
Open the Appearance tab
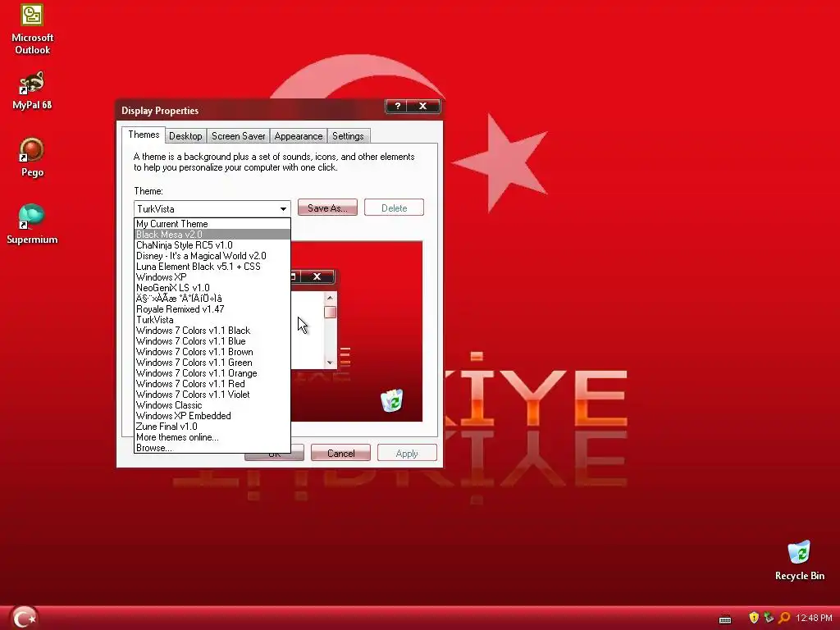[x=299, y=136]
